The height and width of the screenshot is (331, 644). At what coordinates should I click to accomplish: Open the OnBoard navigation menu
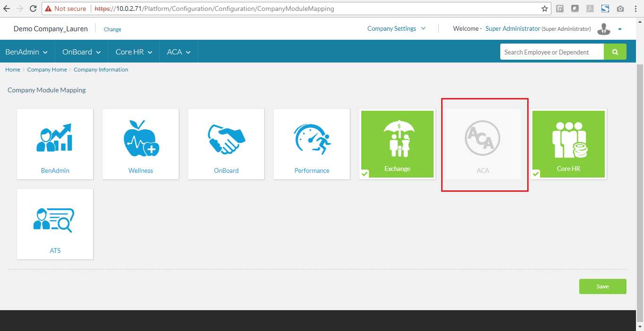tap(81, 52)
